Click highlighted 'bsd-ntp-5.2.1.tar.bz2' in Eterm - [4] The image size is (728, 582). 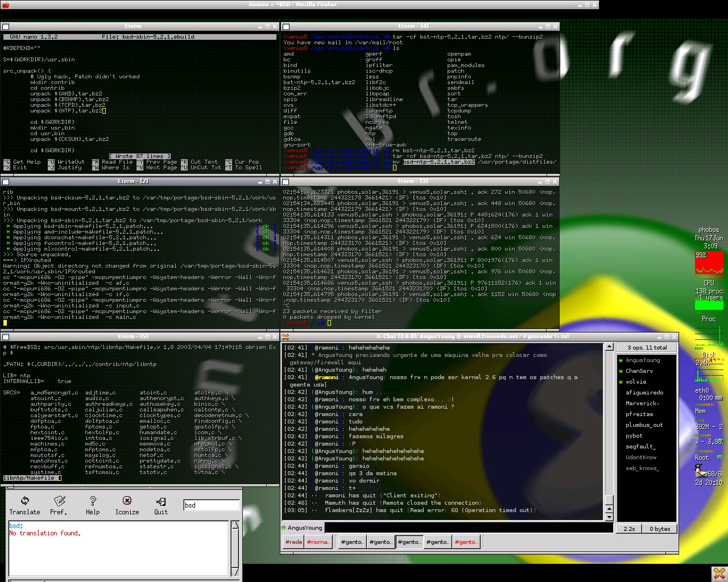[x=439, y=162]
